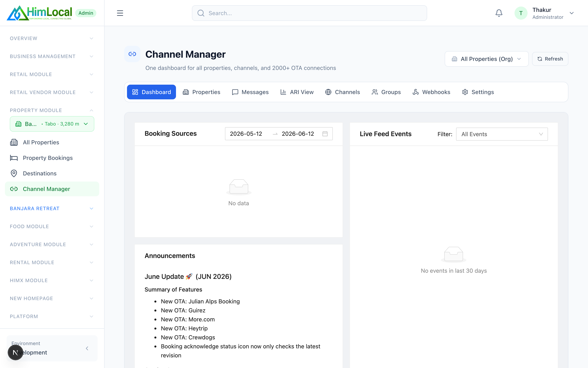The image size is (588, 368).
Task: Click the Channel Manager link icon beside heading
Action: click(x=132, y=54)
